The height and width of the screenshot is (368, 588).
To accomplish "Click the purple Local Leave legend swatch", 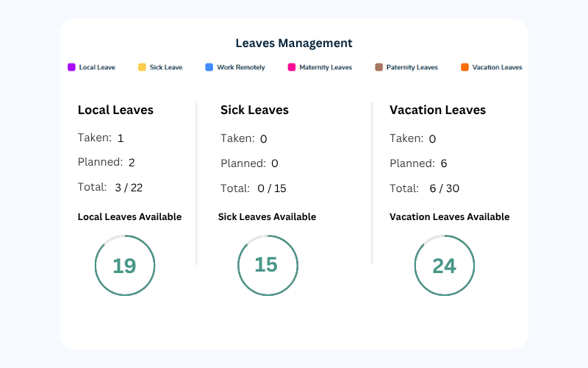I will tap(71, 67).
